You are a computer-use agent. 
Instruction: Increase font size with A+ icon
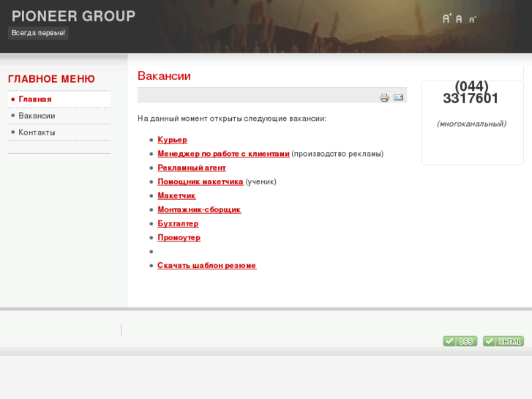coord(447,18)
